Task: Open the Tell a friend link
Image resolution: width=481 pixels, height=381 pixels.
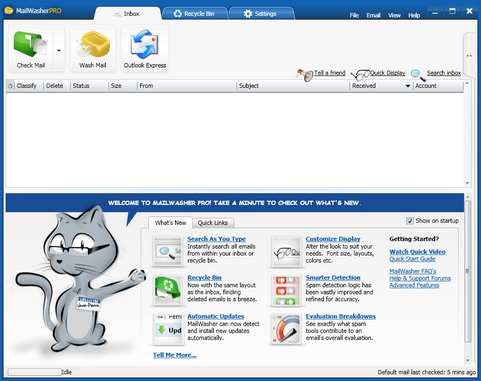Action: point(330,73)
